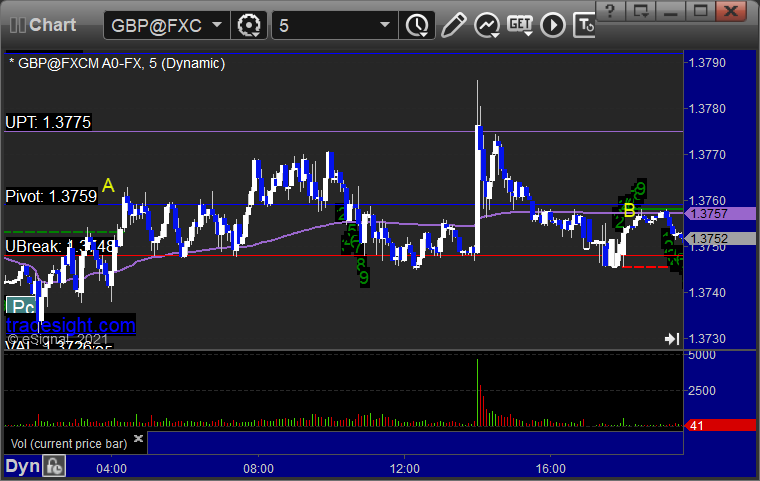
Task: Open the GET studies menu icon
Action: coord(520,25)
